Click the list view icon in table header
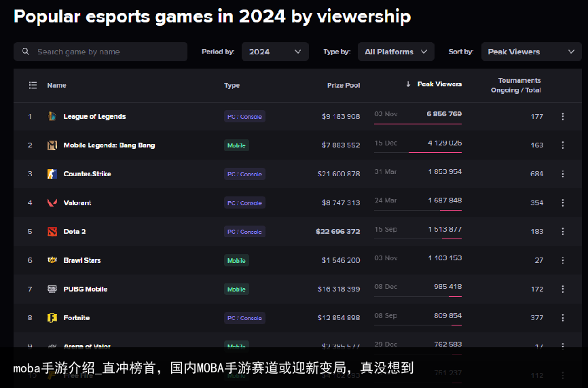The image size is (588, 388). pos(33,85)
